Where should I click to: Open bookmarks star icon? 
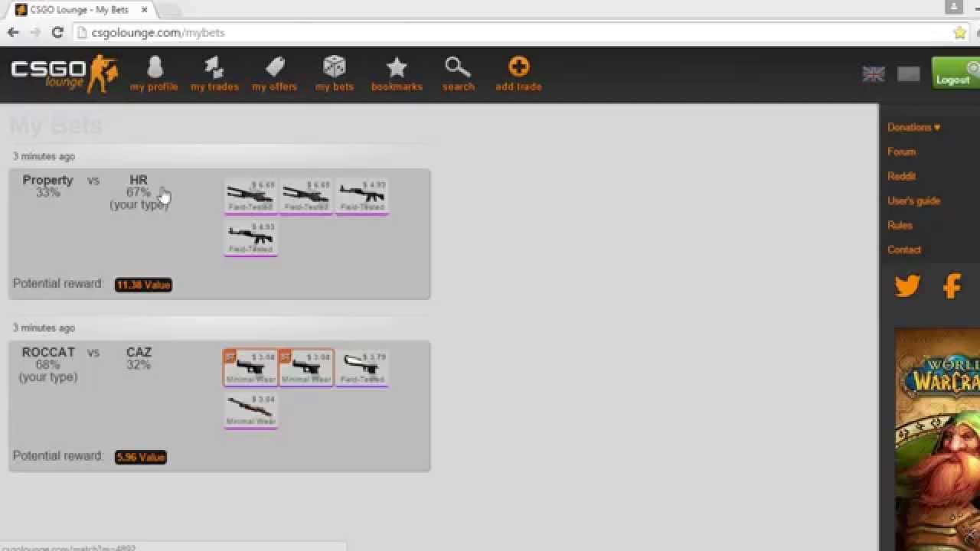(x=397, y=67)
